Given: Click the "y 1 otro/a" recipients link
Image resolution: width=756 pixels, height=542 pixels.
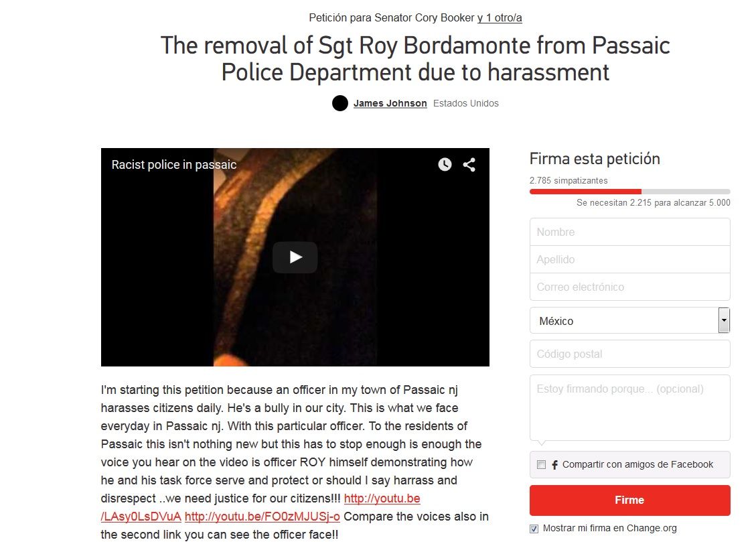Looking at the screenshot, I should coord(500,18).
